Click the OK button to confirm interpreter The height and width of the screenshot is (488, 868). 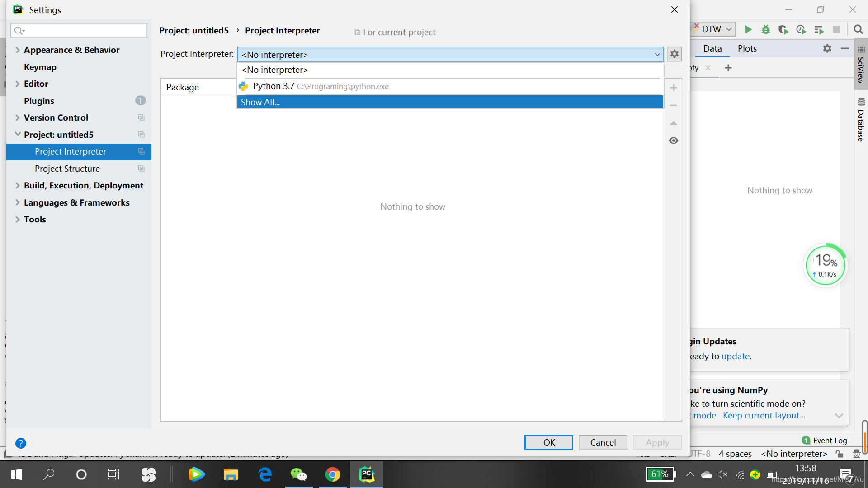pyautogui.click(x=549, y=442)
